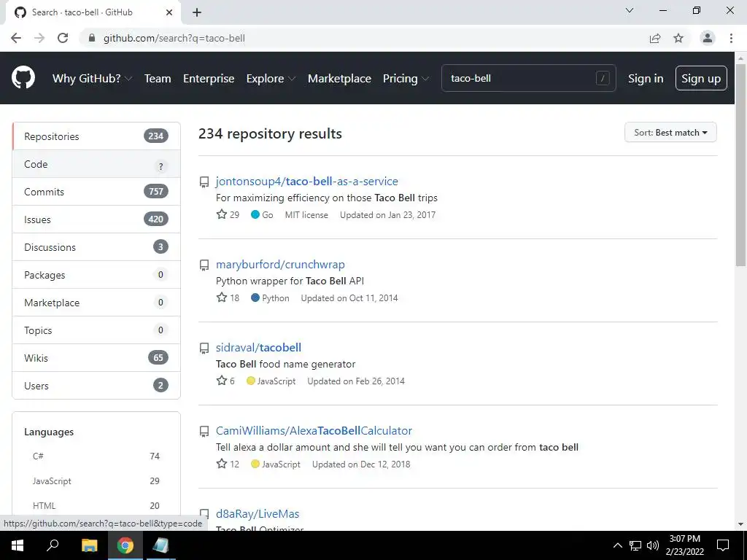The image size is (747, 560).
Task: Click the GitHub Octocat logo
Action: click(x=23, y=78)
